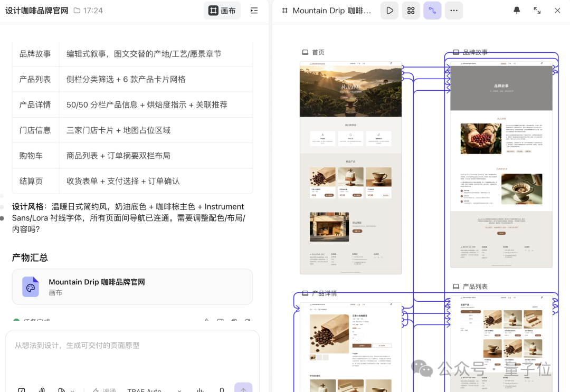570x392 pixels.
Task: Close the Mountain Drip canvas panel
Action: (557, 11)
